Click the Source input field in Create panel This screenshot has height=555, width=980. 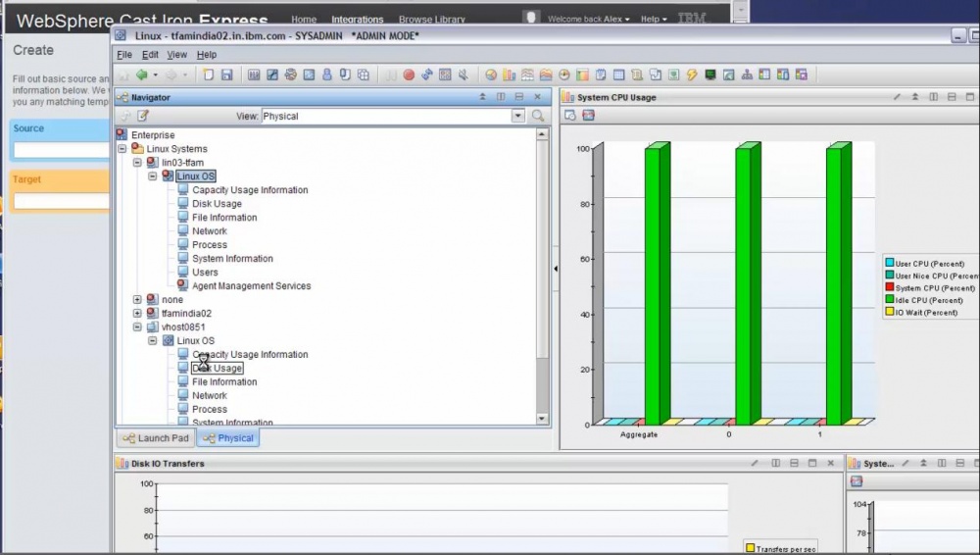tap(61, 150)
